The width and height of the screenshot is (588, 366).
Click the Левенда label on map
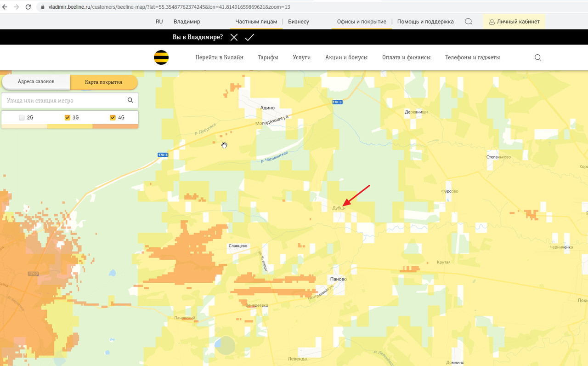[297, 359]
